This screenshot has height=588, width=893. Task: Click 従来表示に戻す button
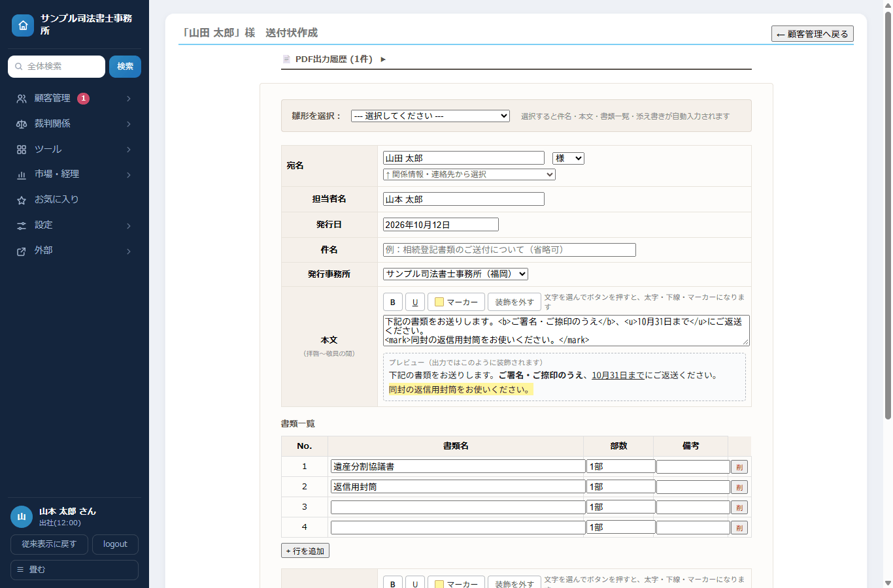coord(49,544)
